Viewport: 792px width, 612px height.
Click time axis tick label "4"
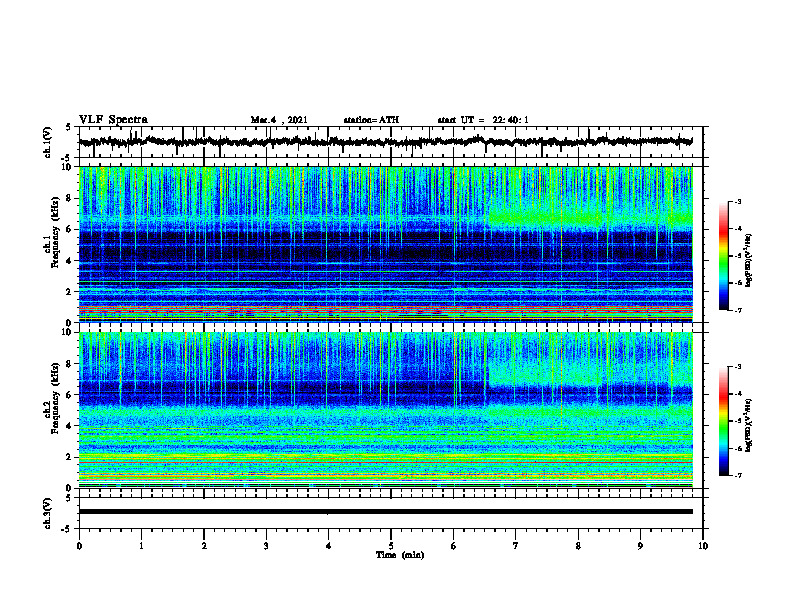click(329, 546)
